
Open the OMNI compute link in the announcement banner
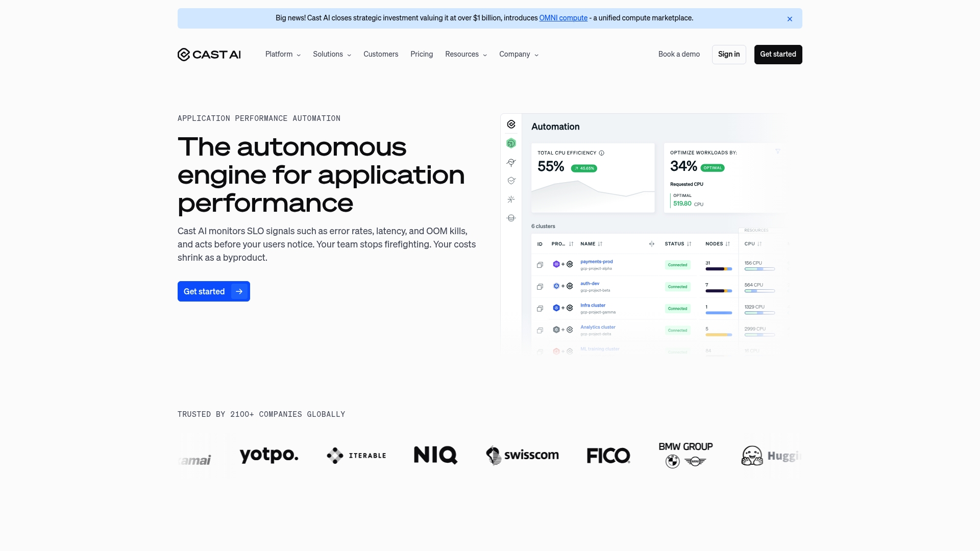[x=563, y=18]
